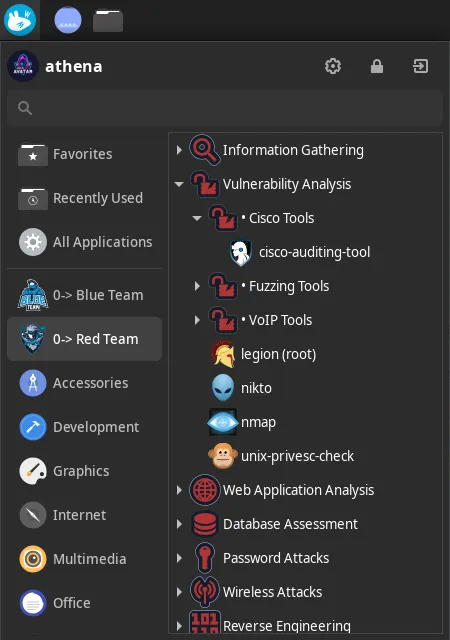
Task: Expand Reverse Engineering arrow
Action: coord(179,626)
